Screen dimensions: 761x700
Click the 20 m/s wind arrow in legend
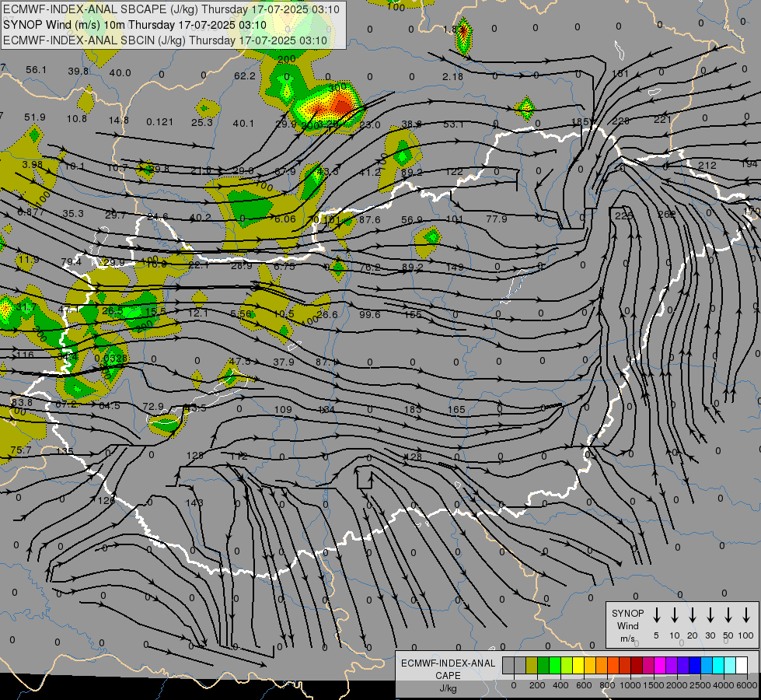click(x=692, y=615)
